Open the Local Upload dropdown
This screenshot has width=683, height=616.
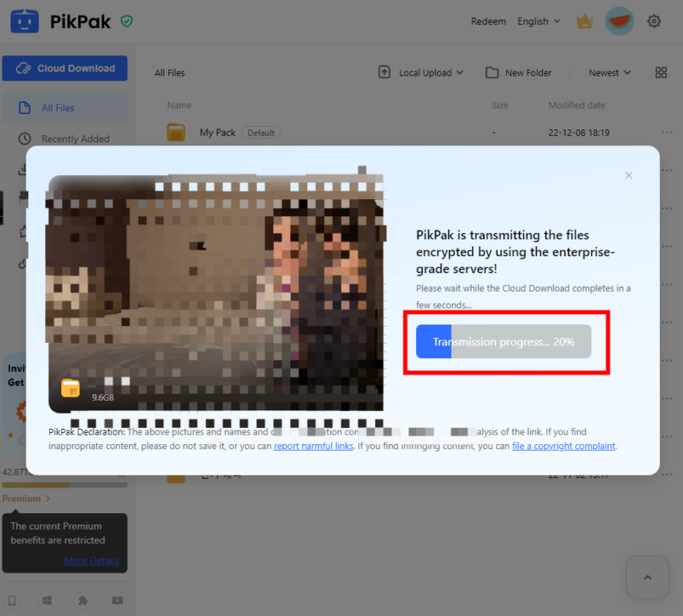pos(420,72)
